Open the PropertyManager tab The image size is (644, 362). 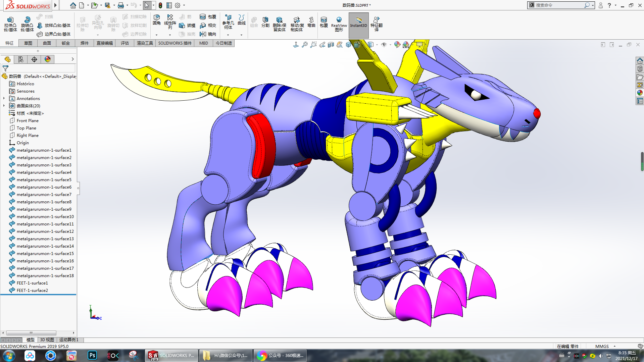click(x=21, y=59)
